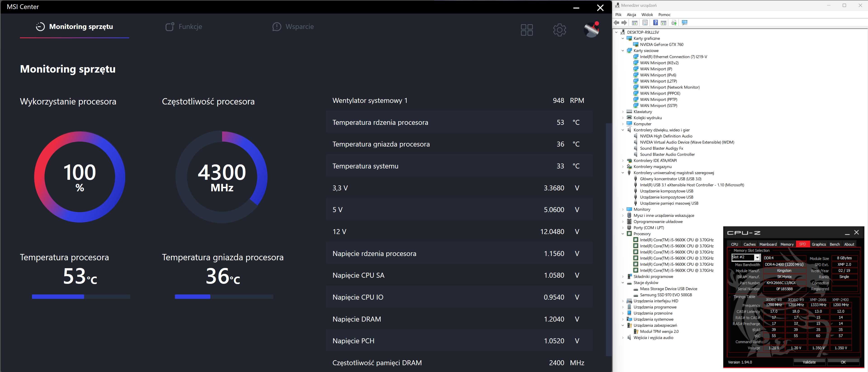Toggle the console tree pane toolbar icon
This screenshot has height=372, width=868.
634,23
